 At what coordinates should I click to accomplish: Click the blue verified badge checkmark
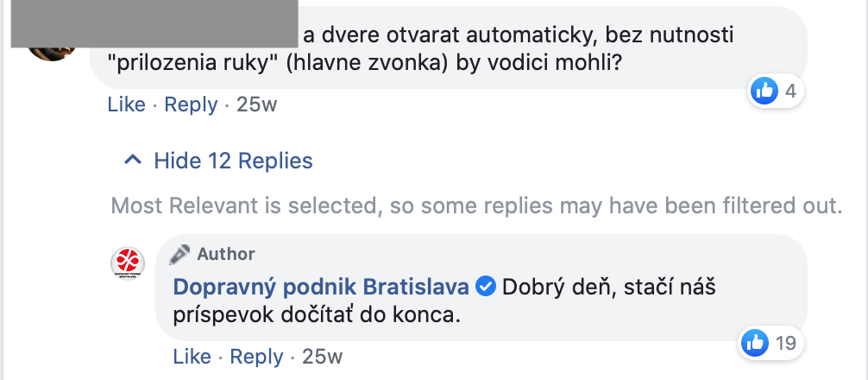tap(485, 286)
